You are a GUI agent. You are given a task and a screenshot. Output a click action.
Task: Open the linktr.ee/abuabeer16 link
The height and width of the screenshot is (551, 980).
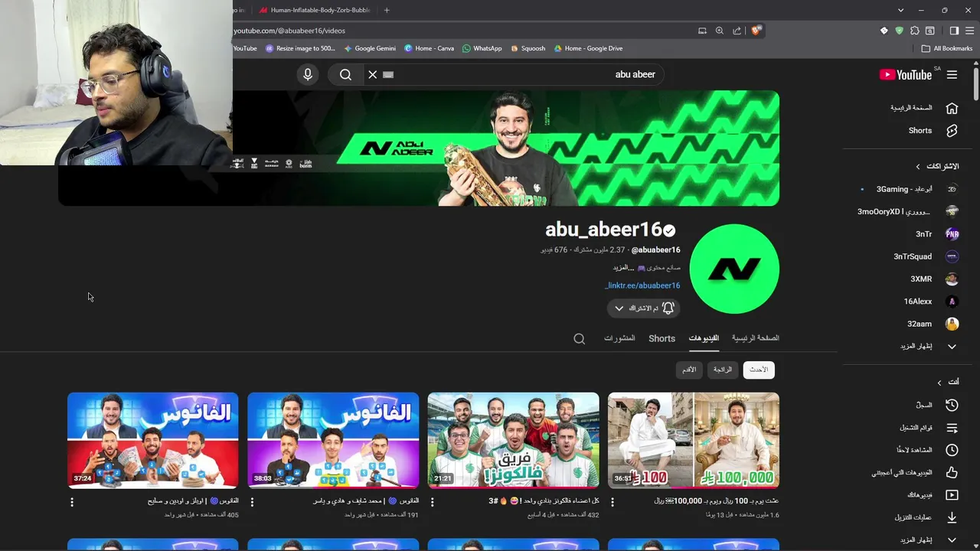click(643, 285)
